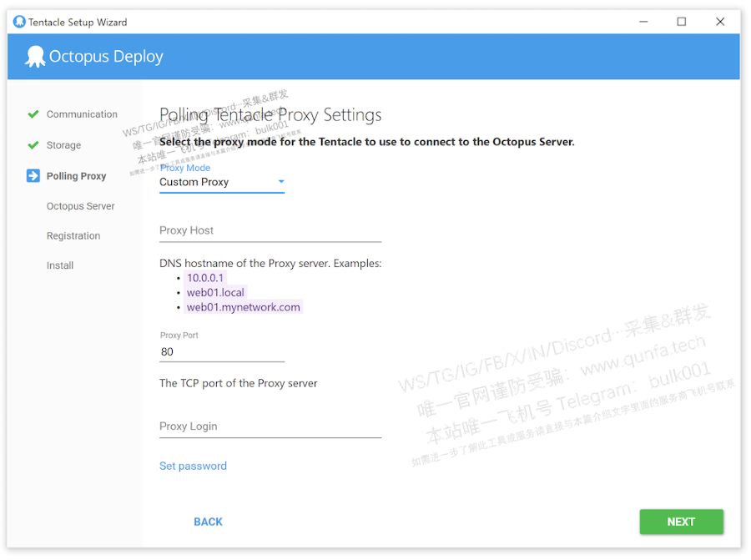This screenshot has height=560, width=751.
Task: Select the Install step
Action: pyautogui.click(x=60, y=265)
